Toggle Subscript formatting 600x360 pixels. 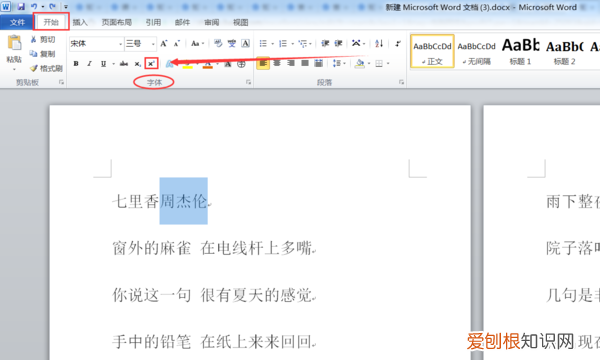pyautogui.click(x=138, y=64)
